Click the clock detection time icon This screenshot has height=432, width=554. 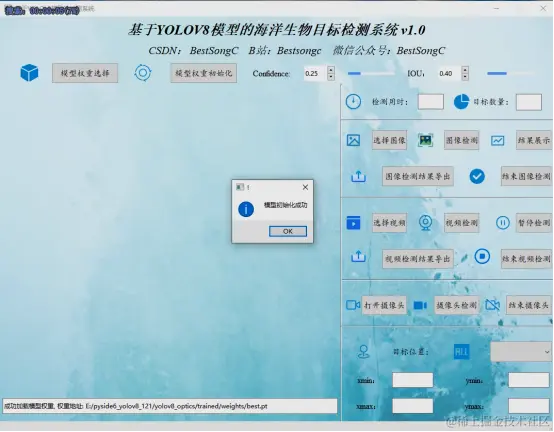353,102
